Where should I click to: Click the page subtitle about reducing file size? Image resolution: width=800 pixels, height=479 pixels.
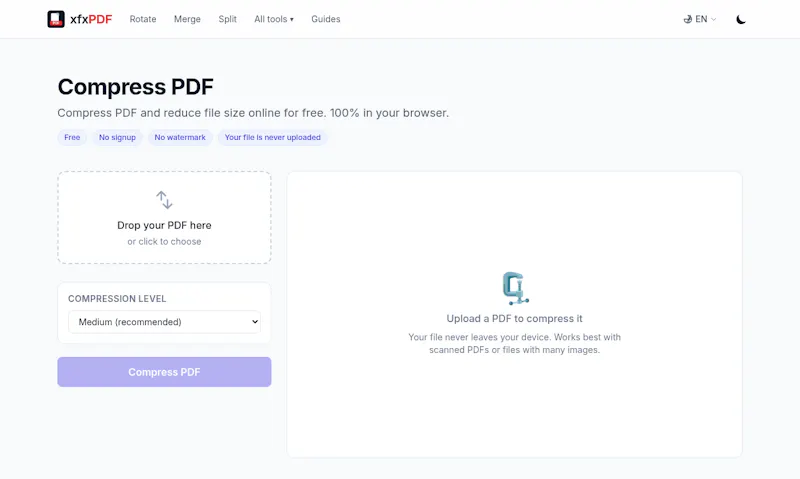[253, 113]
